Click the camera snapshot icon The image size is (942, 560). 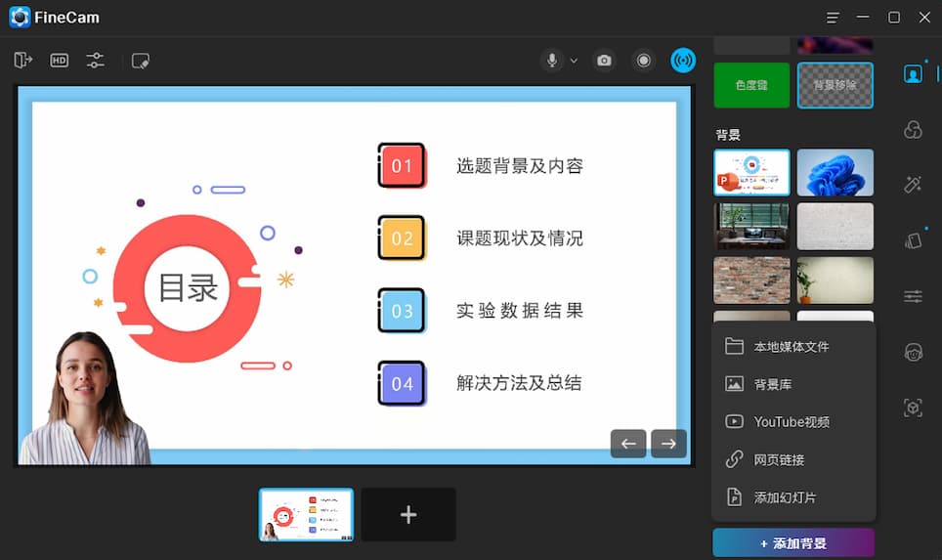(605, 61)
